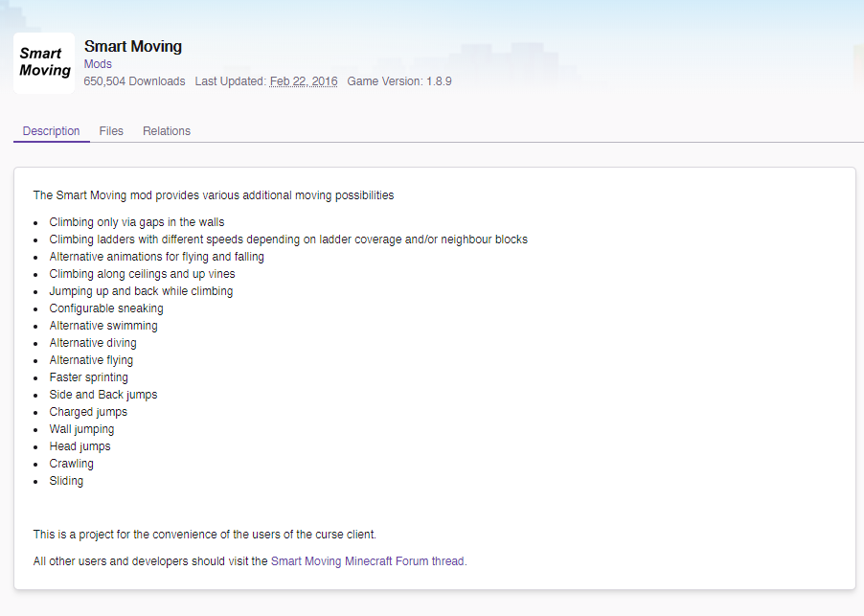Click the 'Side and Back jumps' item

[x=103, y=395]
